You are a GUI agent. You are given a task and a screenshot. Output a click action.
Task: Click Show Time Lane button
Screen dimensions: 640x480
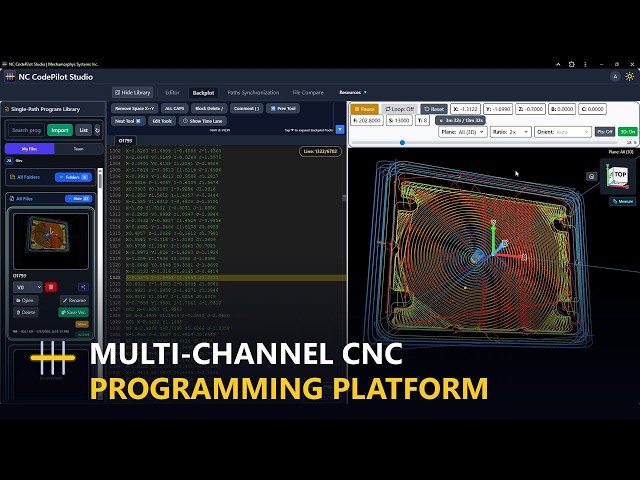(x=202, y=121)
